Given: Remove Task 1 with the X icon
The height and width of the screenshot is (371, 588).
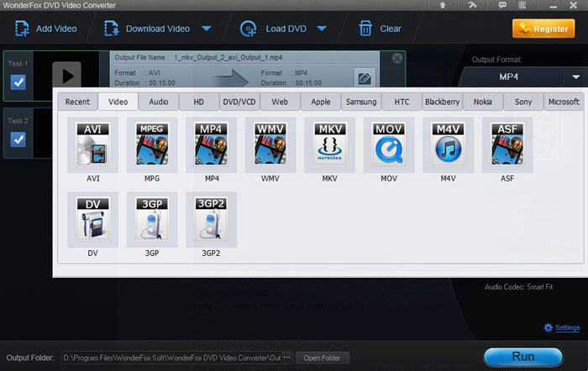Looking at the screenshot, I should pyautogui.click(x=397, y=58).
